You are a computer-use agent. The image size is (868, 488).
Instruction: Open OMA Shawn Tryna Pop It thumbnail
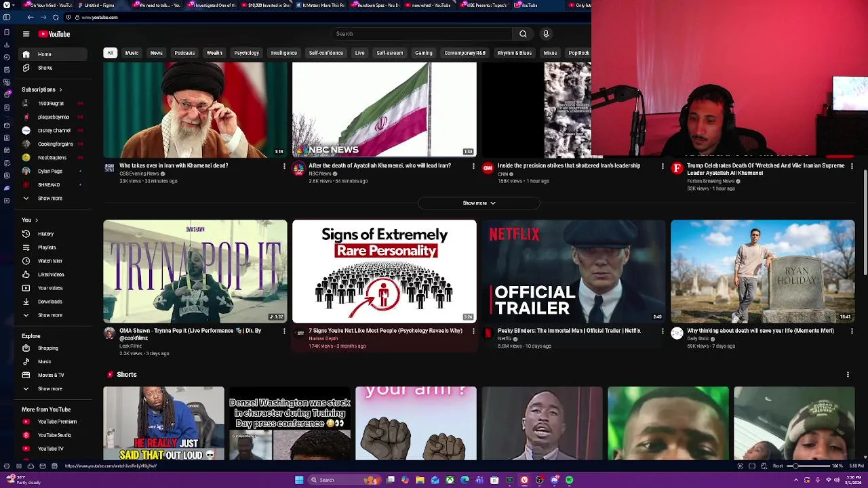(195, 271)
